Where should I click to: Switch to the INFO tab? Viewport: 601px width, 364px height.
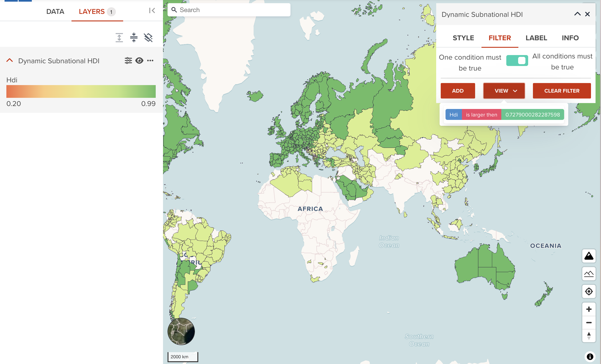tap(570, 37)
